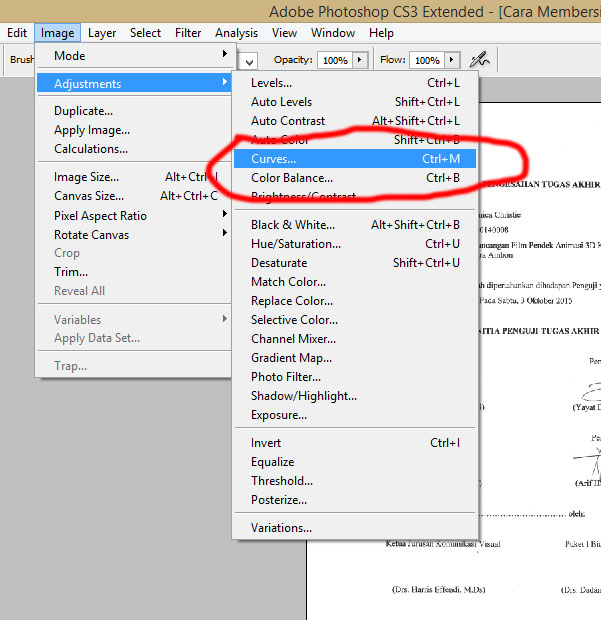Expand Pixel Aspect Ratio submenu

[x=134, y=215]
